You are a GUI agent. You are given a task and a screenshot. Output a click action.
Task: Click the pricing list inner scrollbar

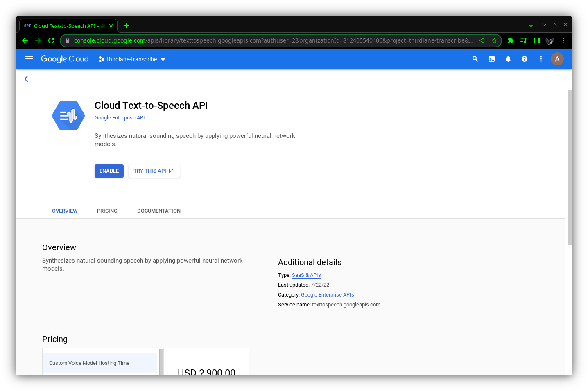(x=161, y=362)
